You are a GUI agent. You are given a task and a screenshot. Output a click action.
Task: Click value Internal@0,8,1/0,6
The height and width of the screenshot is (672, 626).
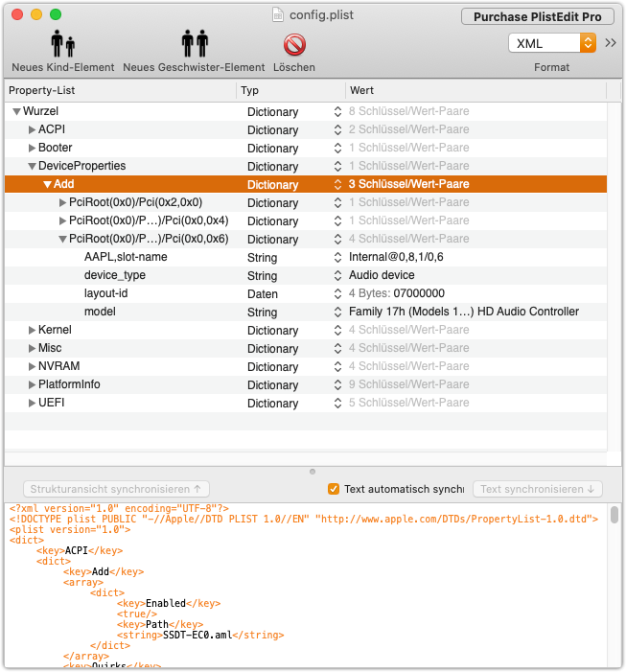(x=396, y=257)
